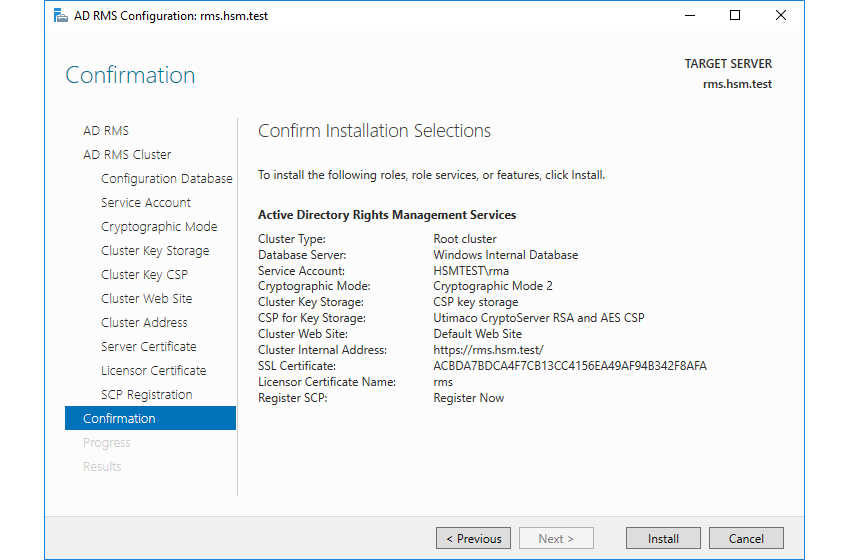Open the Cluster Address step

point(144,323)
